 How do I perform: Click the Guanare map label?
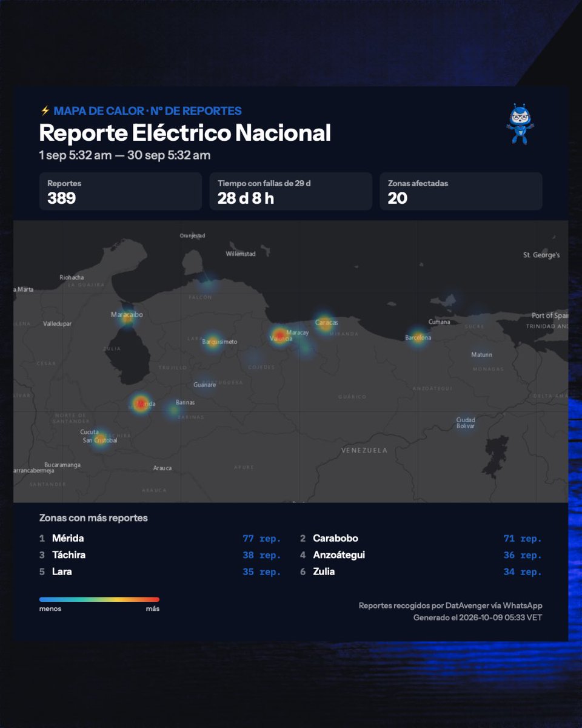pyautogui.click(x=205, y=385)
